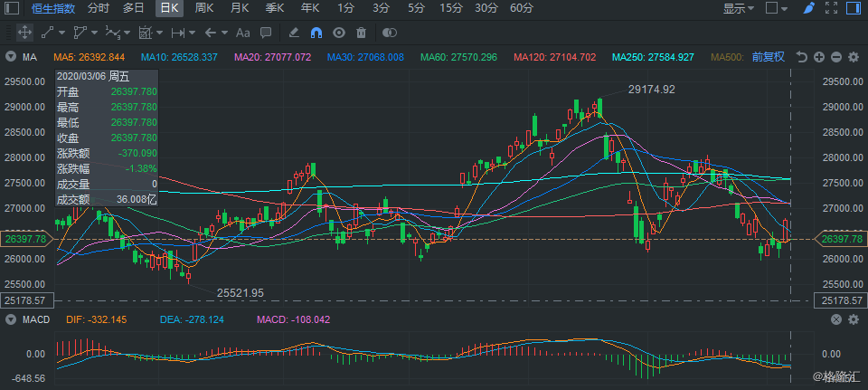
Task: Toggle the left sidebar panel icon
Action: tap(12, 8)
